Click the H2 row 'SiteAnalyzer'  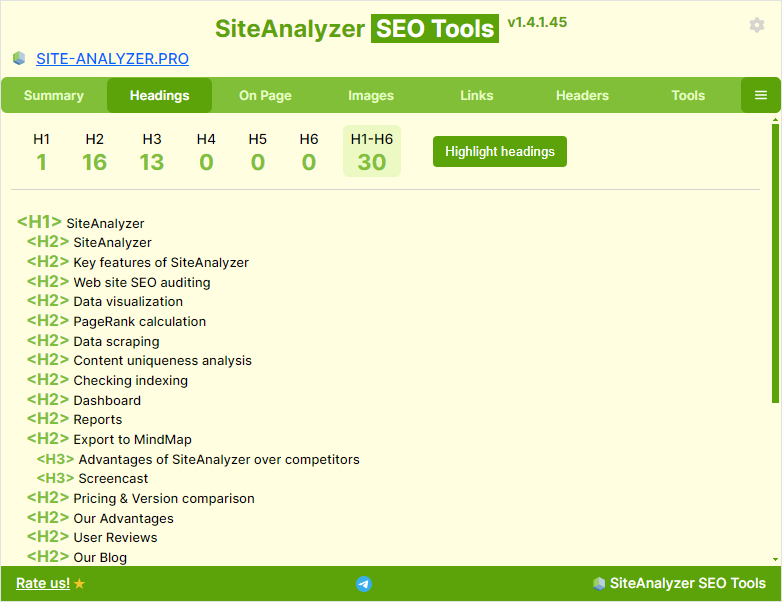point(89,242)
